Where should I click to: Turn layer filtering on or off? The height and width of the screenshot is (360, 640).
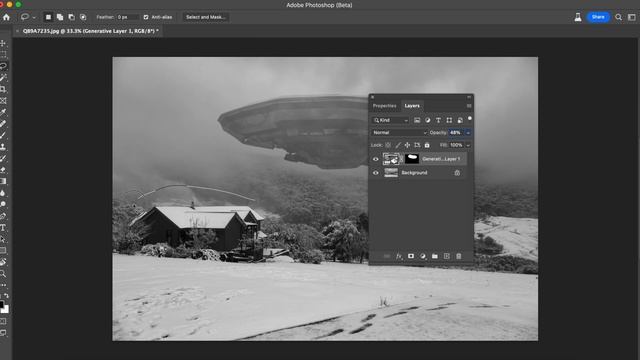click(469, 118)
